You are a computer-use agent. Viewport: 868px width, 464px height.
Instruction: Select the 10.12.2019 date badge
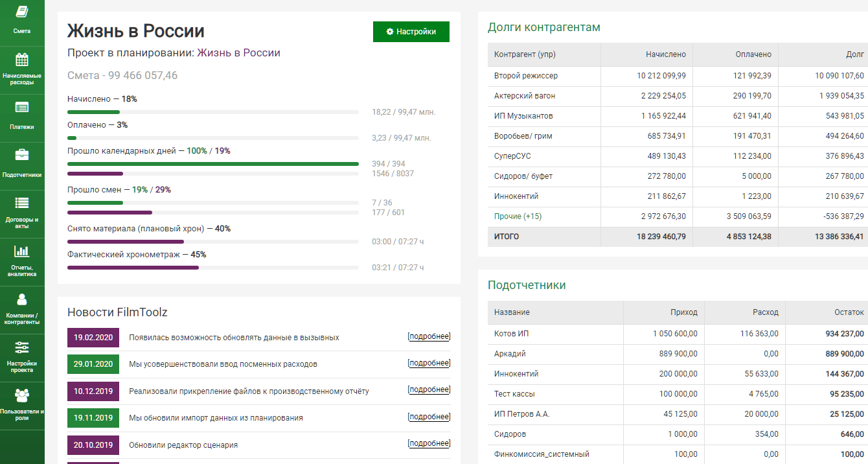(x=93, y=391)
